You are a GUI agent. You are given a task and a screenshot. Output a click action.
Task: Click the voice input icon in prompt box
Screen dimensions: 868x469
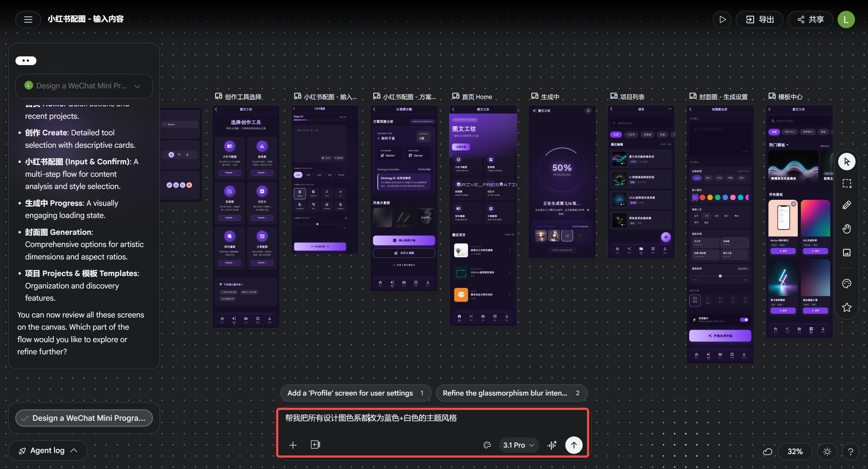coord(552,445)
